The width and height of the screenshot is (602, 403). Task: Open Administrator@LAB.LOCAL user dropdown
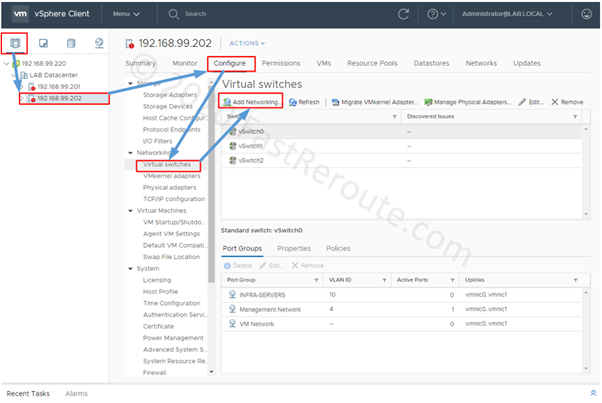pyautogui.click(x=507, y=14)
